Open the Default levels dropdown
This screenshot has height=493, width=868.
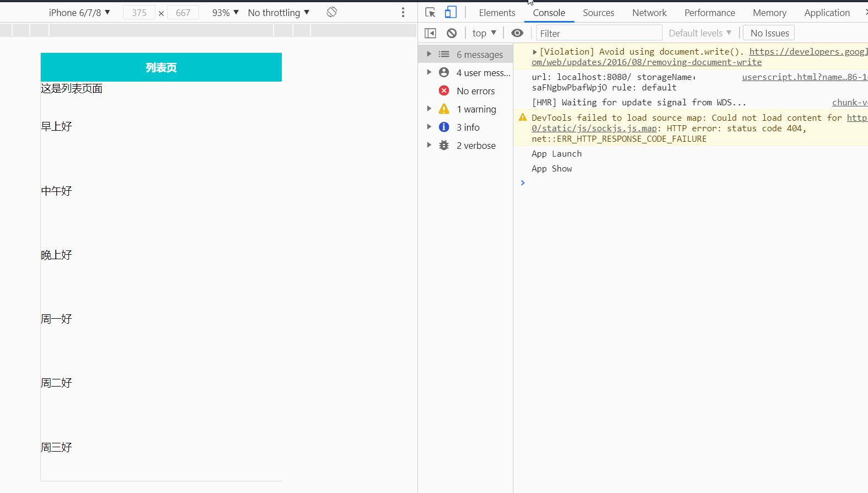[700, 33]
